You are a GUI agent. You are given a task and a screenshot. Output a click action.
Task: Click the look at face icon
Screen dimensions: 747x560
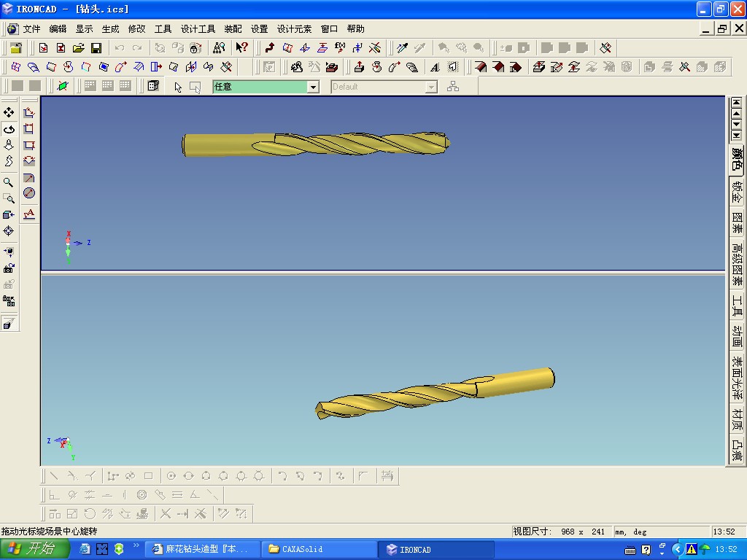pos(9,215)
